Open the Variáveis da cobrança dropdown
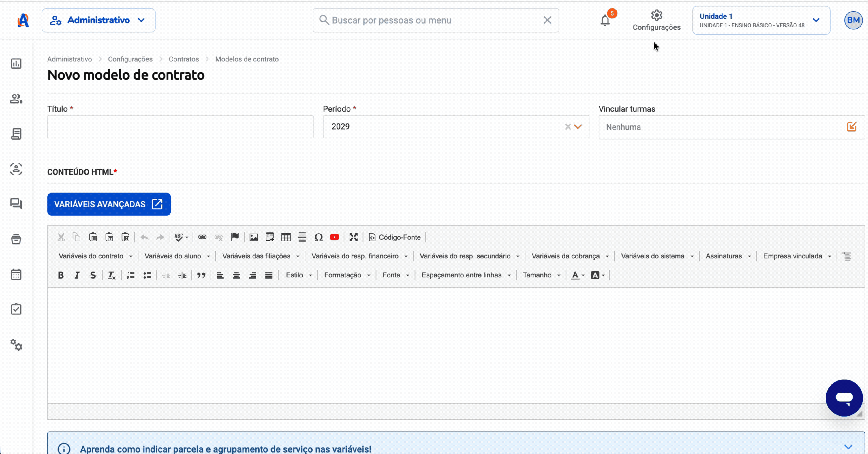Screen dimensions: 868x454 (x=570, y=256)
